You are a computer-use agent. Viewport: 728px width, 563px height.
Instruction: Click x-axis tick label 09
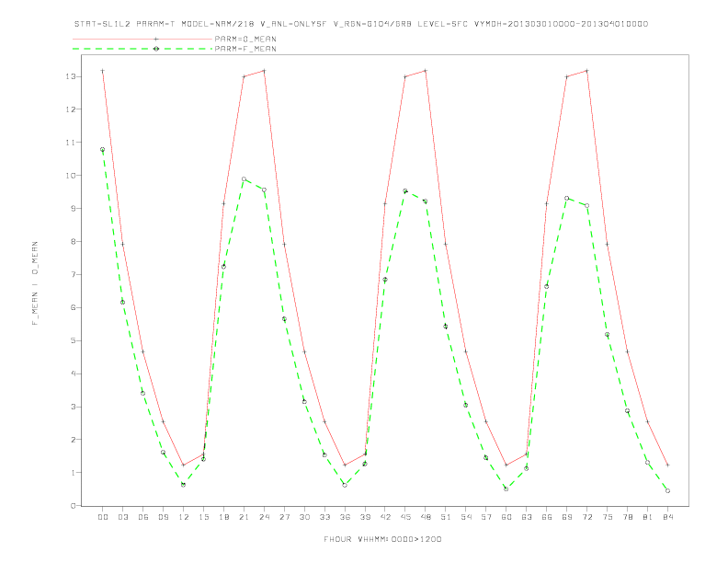163,517
